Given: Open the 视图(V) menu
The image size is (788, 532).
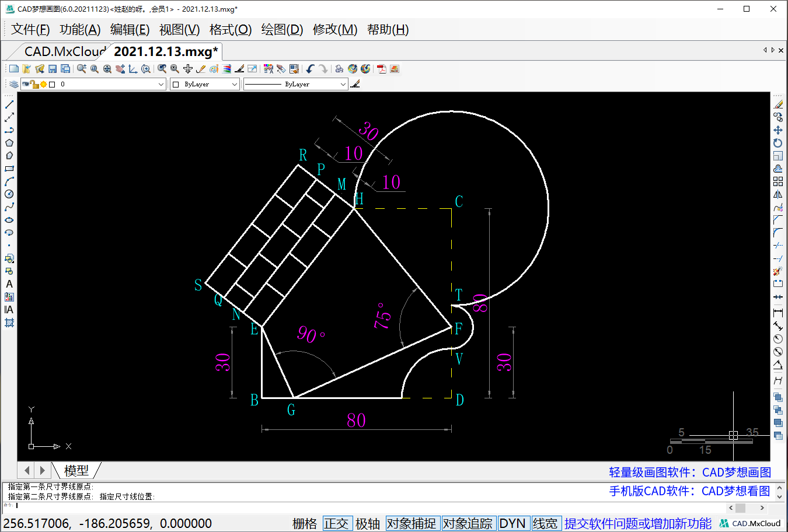Looking at the screenshot, I should coord(179,30).
